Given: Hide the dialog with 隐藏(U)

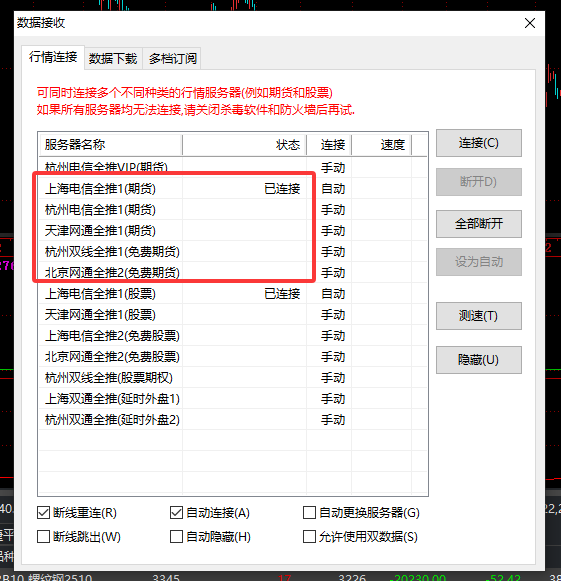Looking at the screenshot, I should (479, 360).
